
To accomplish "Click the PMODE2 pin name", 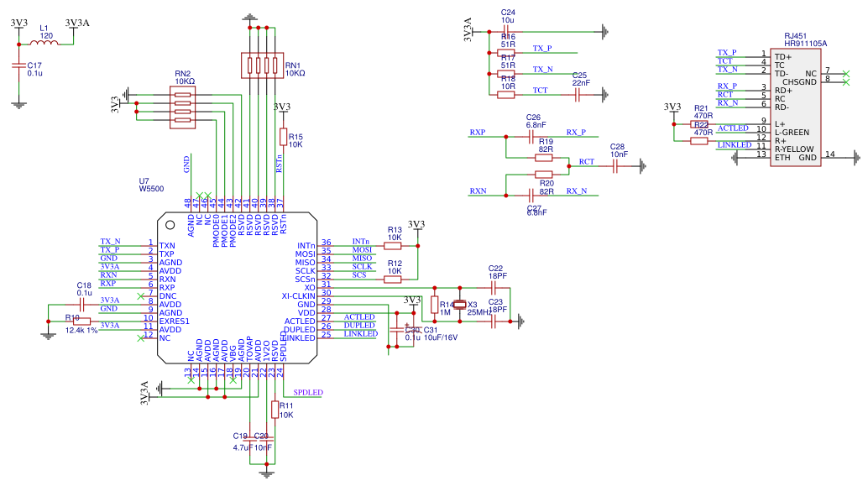I will pyautogui.click(x=233, y=230).
